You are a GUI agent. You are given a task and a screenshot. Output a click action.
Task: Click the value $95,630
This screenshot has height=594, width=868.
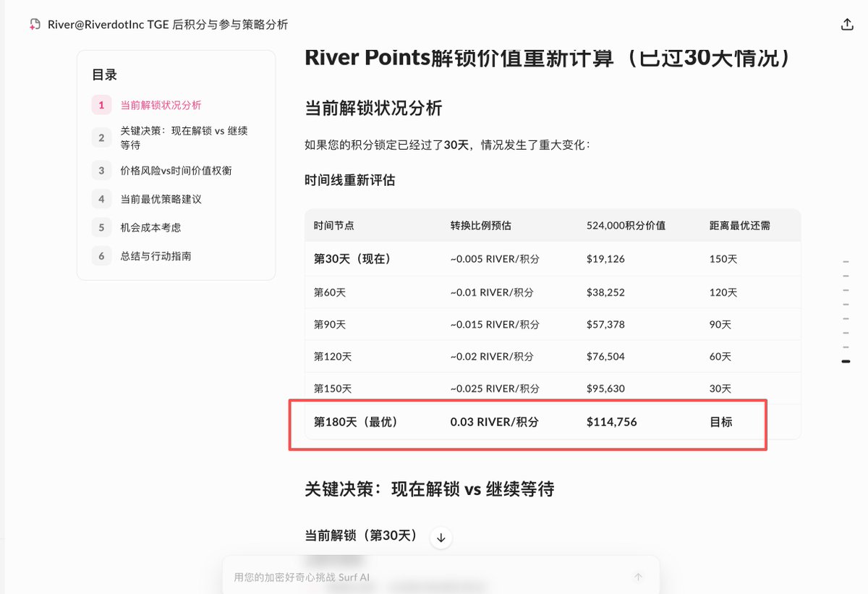coord(605,389)
